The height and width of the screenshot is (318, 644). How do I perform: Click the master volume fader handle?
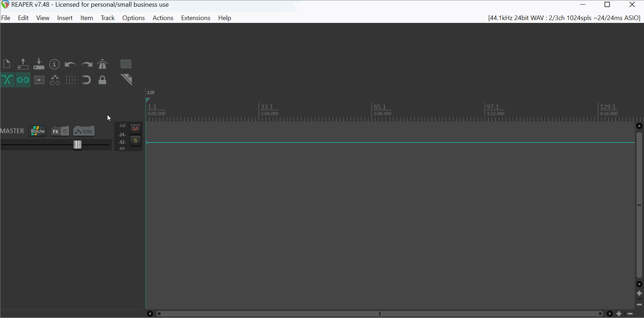click(x=77, y=144)
